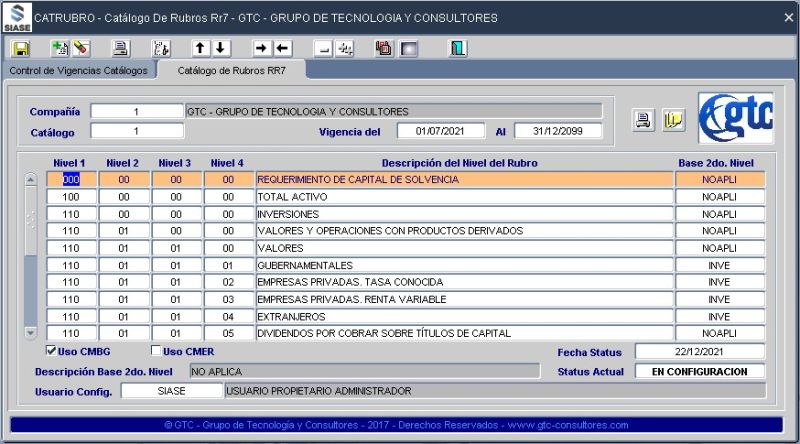Viewport: 800px width, 444px height.
Task: Click the left arrow previous record button
Action: (282, 48)
